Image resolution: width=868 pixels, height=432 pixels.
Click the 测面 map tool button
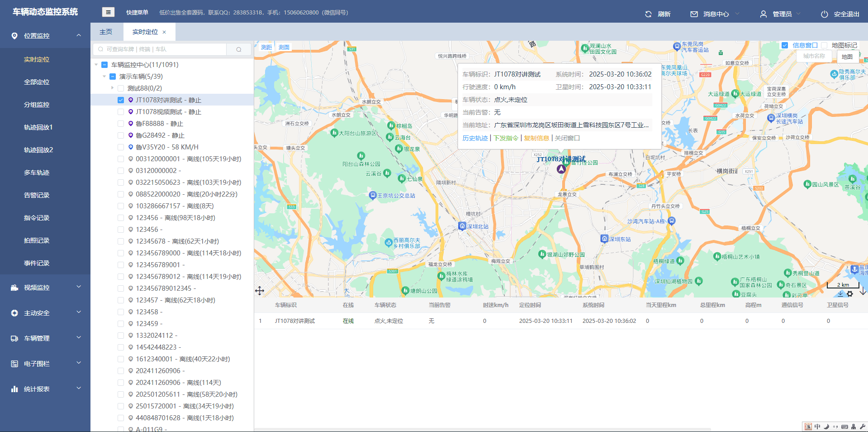coord(284,47)
